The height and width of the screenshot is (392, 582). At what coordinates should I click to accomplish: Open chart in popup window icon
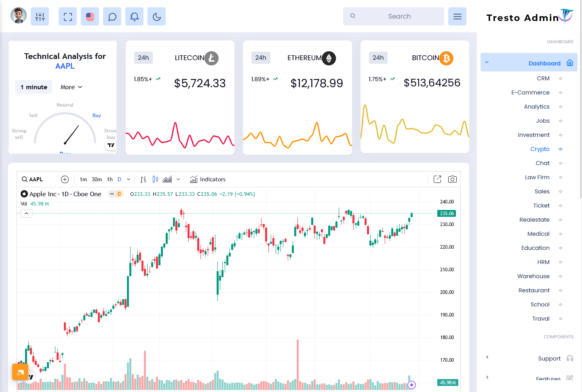coord(437,179)
